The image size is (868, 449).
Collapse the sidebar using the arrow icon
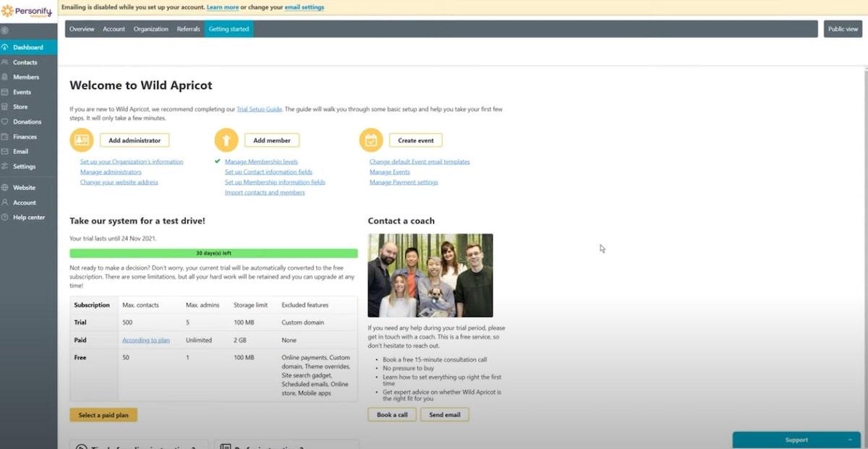pos(5,30)
